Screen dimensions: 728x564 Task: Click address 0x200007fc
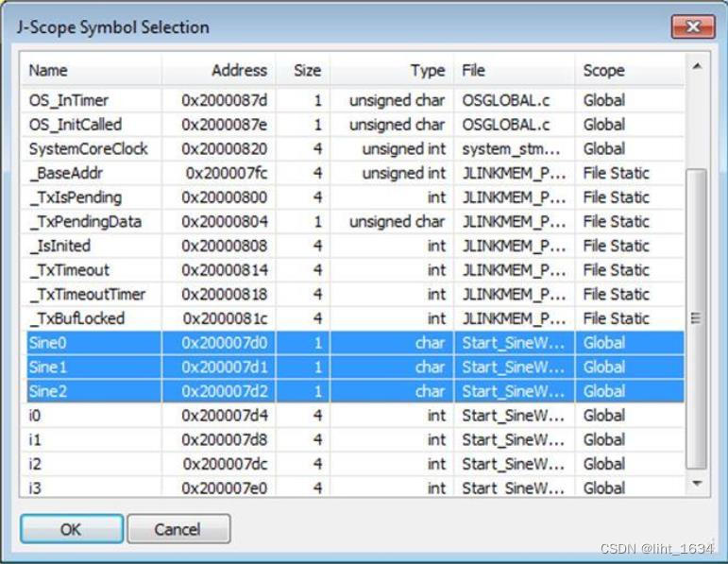tap(227, 173)
